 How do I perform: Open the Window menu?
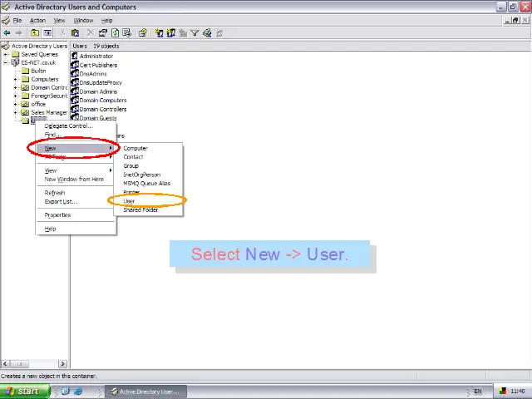[83, 20]
